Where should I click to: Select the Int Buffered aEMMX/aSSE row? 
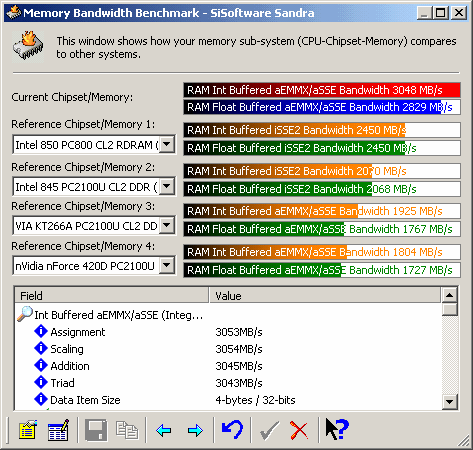pos(228,315)
